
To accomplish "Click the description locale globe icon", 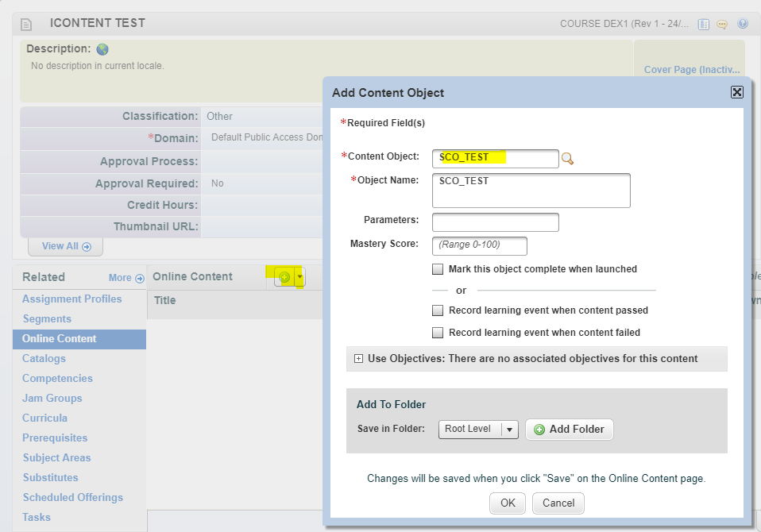I will 102,49.
